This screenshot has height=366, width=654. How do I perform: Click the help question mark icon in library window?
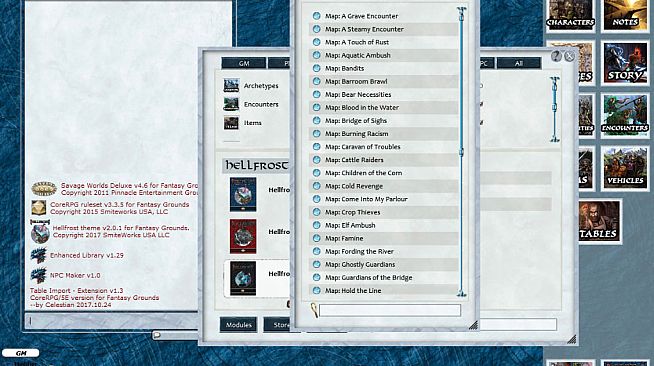[556, 56]
